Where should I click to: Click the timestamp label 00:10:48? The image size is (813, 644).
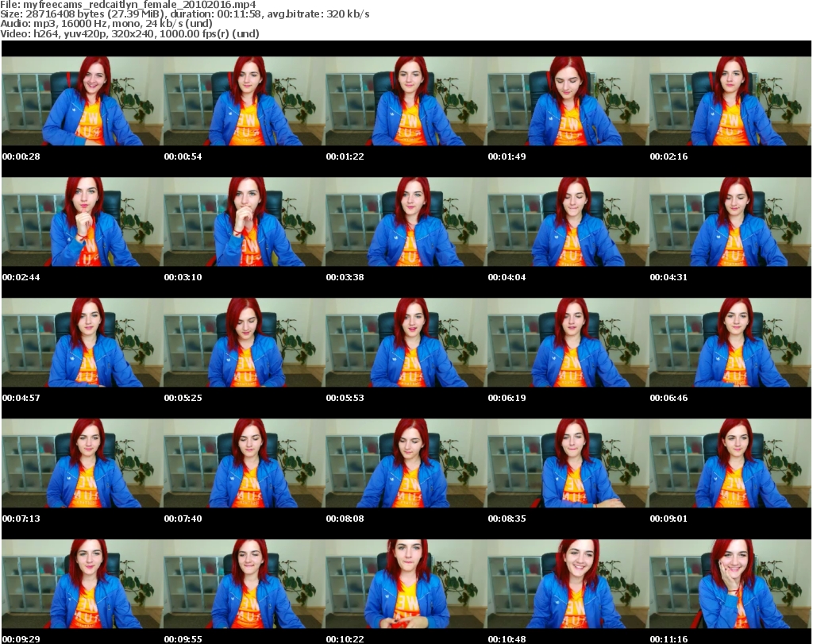(x=507, y=639)
